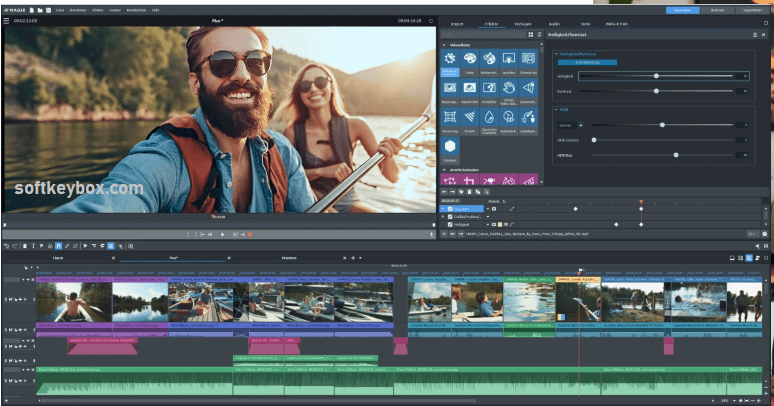Image resolution: width=774 pixels, height=406 pixels.
Task: Click the title T tool in toolbar
Action: point(33,246)
